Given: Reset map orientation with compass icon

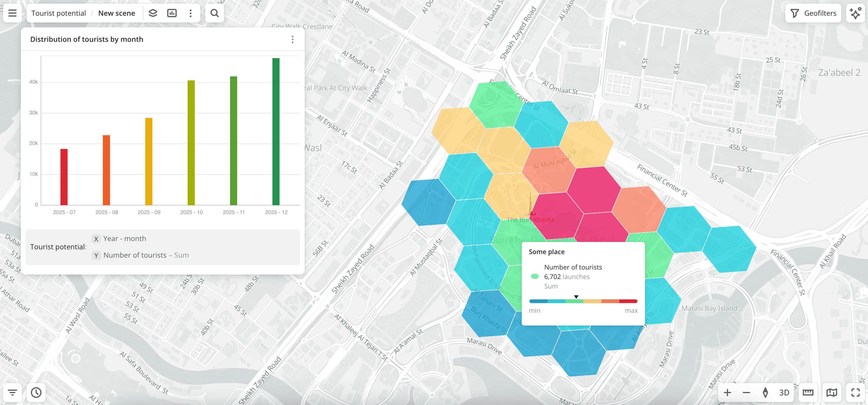Looking at the screenshot, I should coord(765,392).
